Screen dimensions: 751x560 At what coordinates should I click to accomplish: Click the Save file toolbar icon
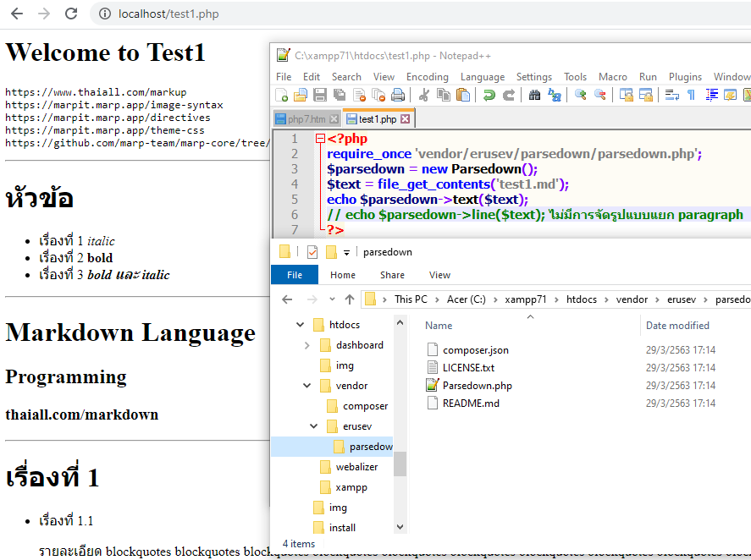tap(320, 95)
